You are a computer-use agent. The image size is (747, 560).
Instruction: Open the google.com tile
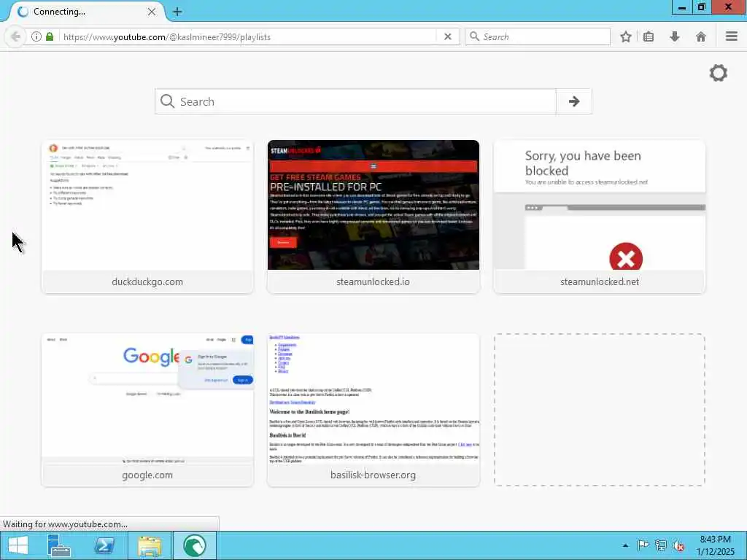pos(147,410)
